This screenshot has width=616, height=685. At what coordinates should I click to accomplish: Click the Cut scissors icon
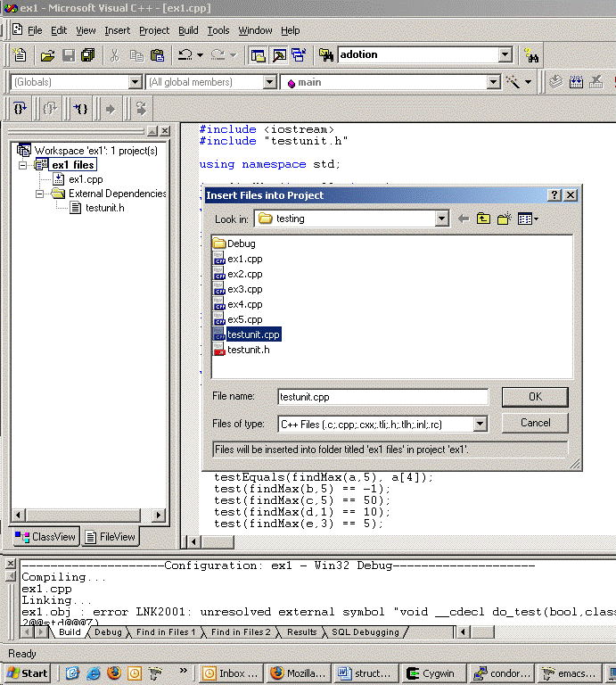click(x=114, y=55)
